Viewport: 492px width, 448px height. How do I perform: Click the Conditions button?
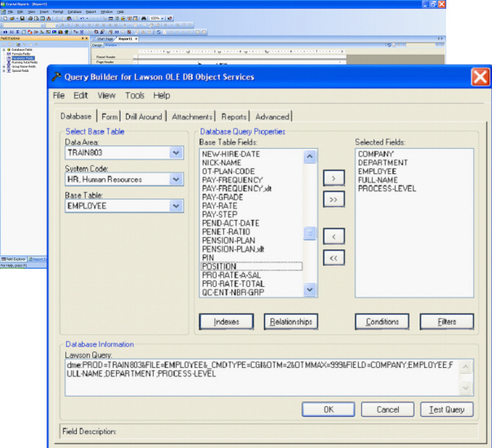[382, 321]
